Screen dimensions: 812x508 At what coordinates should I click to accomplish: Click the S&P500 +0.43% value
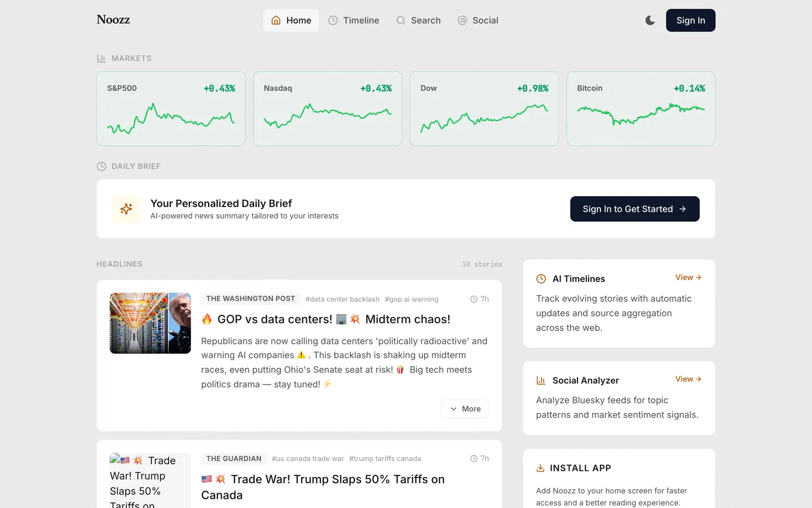219,88
